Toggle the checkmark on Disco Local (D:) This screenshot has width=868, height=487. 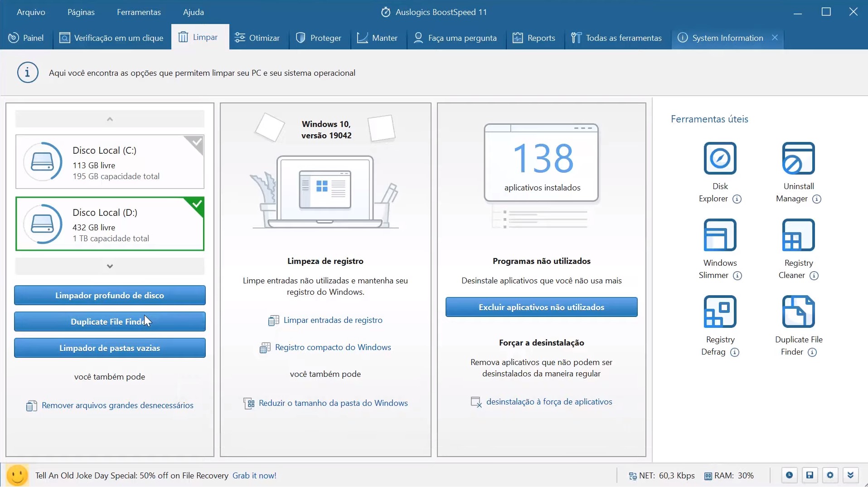pyautogui.click(x=197, y=204)
